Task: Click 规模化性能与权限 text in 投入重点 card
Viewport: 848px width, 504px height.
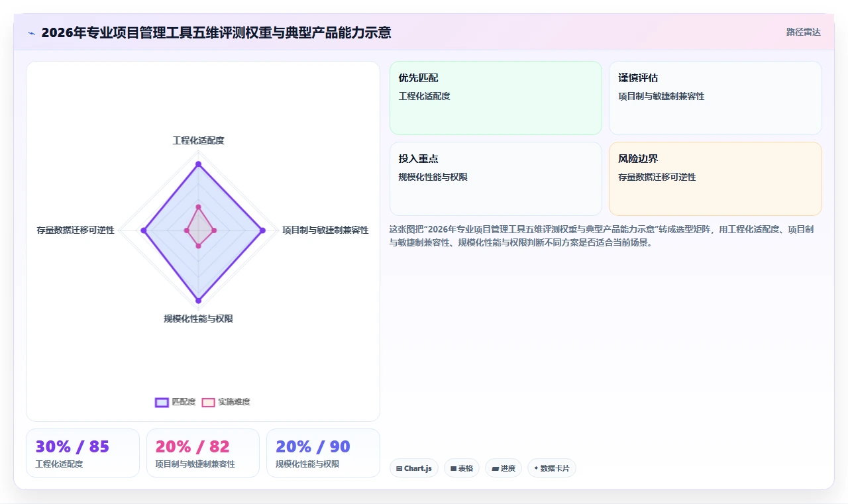Action: (x=433, y=177)
